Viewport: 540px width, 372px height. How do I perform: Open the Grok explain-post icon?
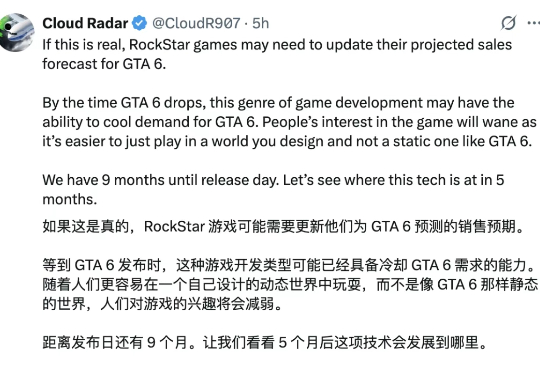click(x=508, y=23)
